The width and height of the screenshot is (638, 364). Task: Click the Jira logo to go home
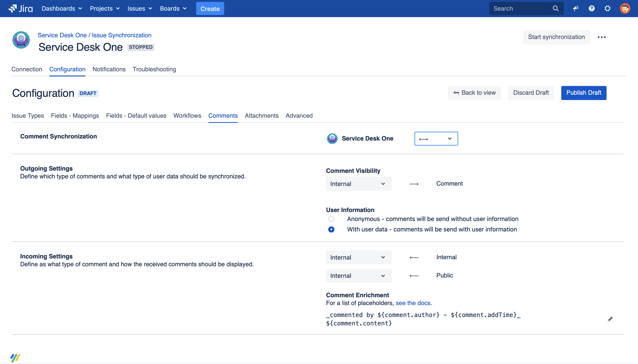[x=20, y=8]
